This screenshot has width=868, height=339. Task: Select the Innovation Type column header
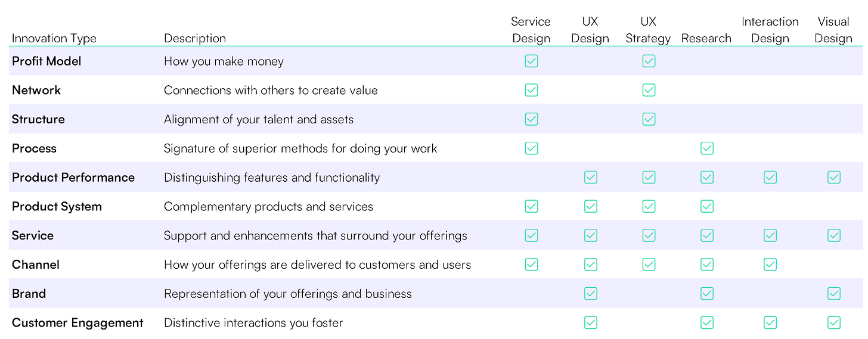54,38
